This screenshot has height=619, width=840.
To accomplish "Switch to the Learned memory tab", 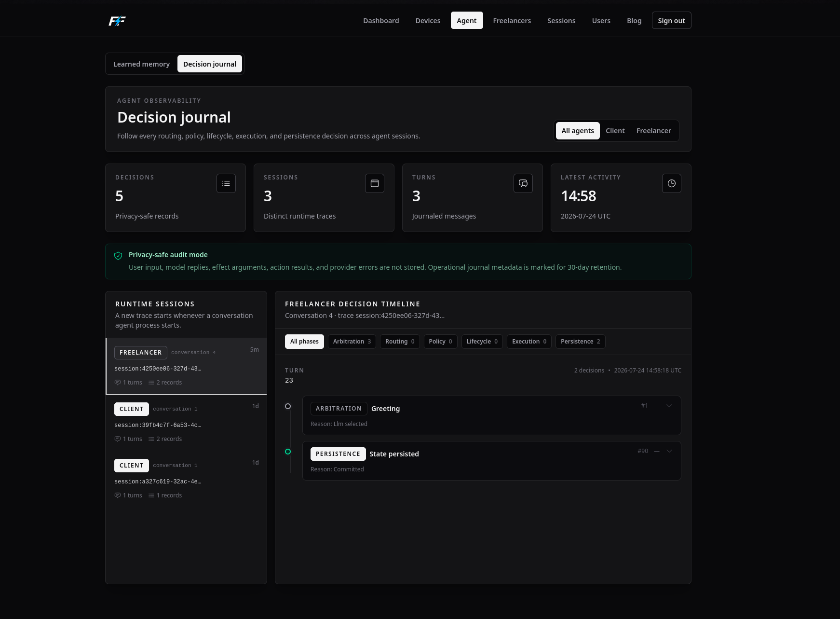I will (x=141, y=64).
